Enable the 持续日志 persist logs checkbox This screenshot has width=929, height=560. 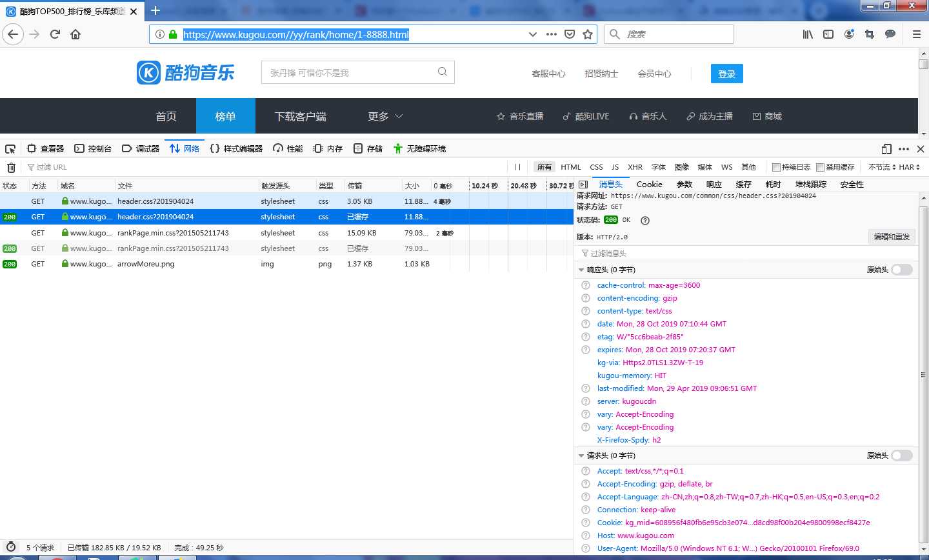pyautogui.click(x=776, y=167)
